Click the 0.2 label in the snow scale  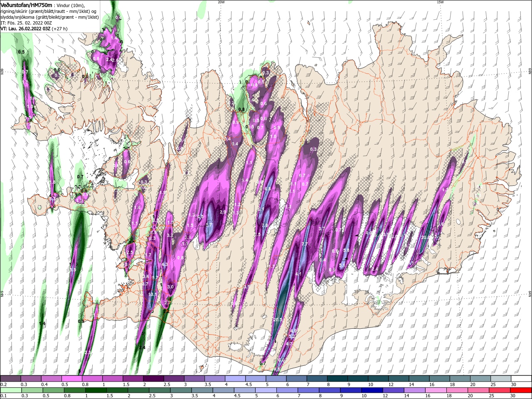click(3, 385)
